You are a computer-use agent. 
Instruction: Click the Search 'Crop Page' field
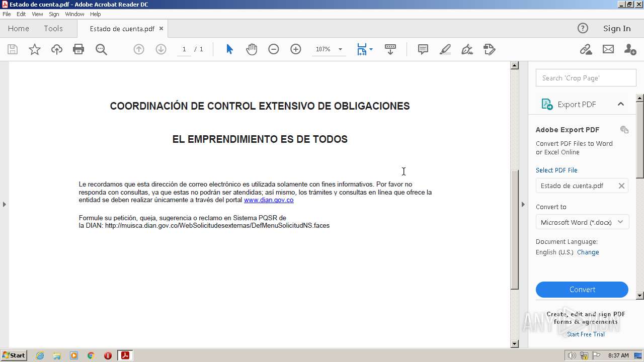point(586,78)
